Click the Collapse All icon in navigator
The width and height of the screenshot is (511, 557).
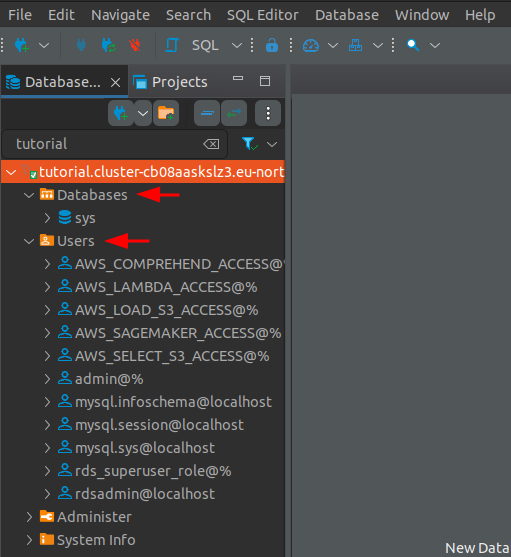coord(207,113)
